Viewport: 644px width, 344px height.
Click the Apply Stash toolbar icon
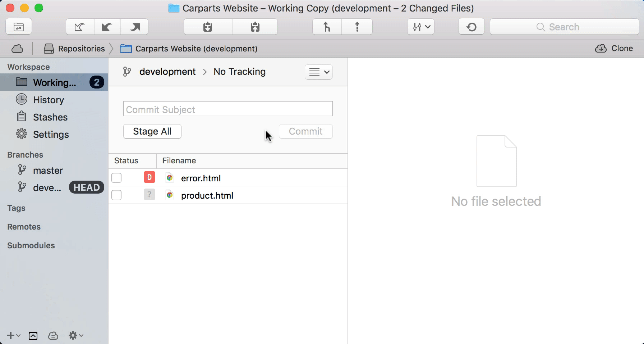point(255,27)
